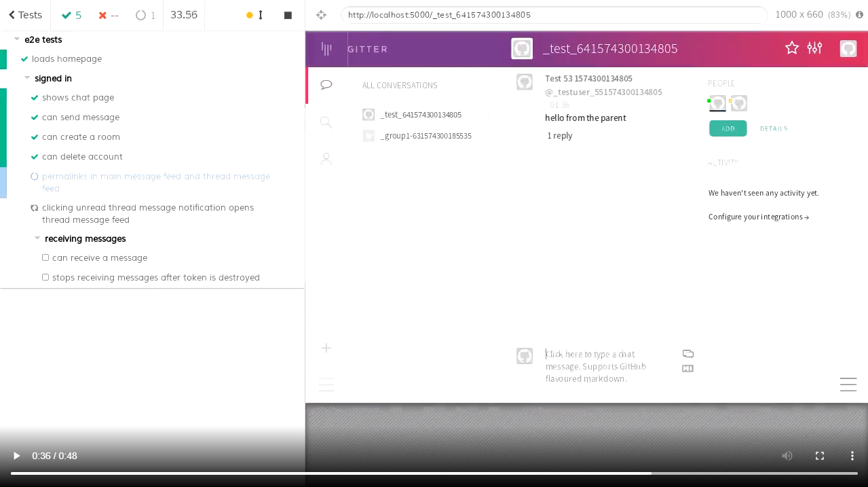Viewport: 868px width, 487px height.
Task: Click the star favorite room icon
Action: click(x=791, y=48)
